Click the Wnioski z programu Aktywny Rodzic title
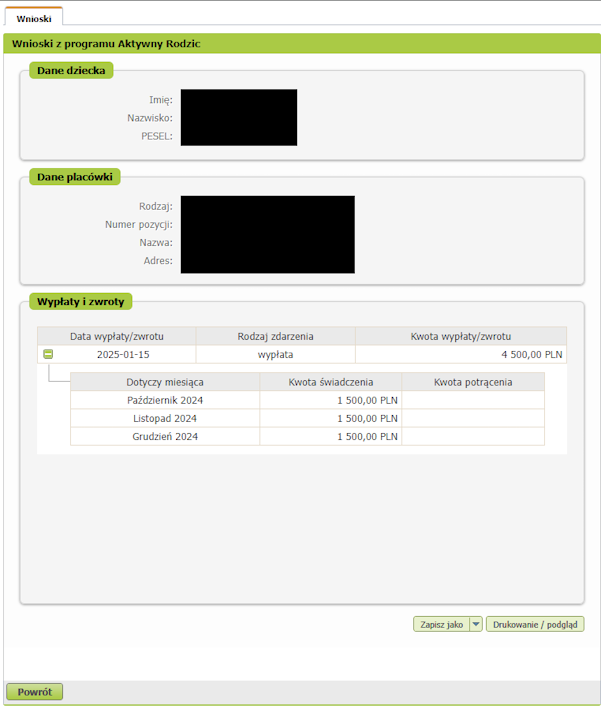 (x=106, y=44)
